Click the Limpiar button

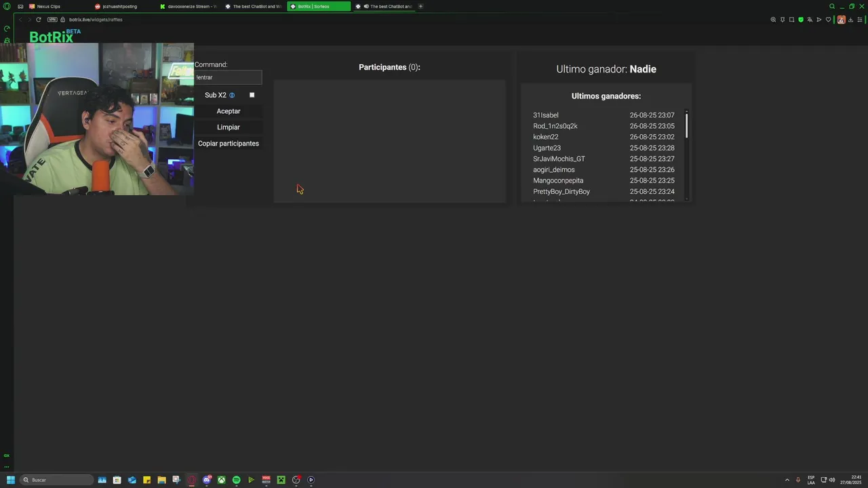tap(229, 127)
